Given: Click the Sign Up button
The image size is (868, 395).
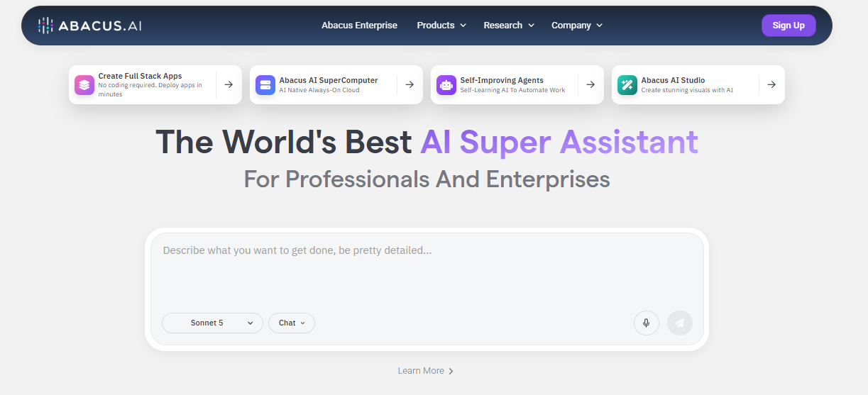Looking at the screenshot, I should tap(789, 26).
